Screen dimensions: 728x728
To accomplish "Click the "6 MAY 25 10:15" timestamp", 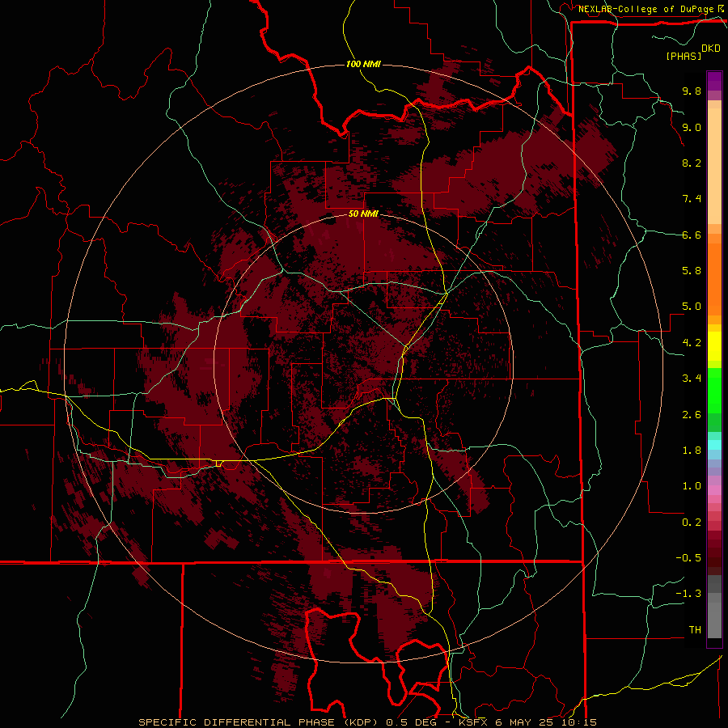I will click(x=545, y=722).
